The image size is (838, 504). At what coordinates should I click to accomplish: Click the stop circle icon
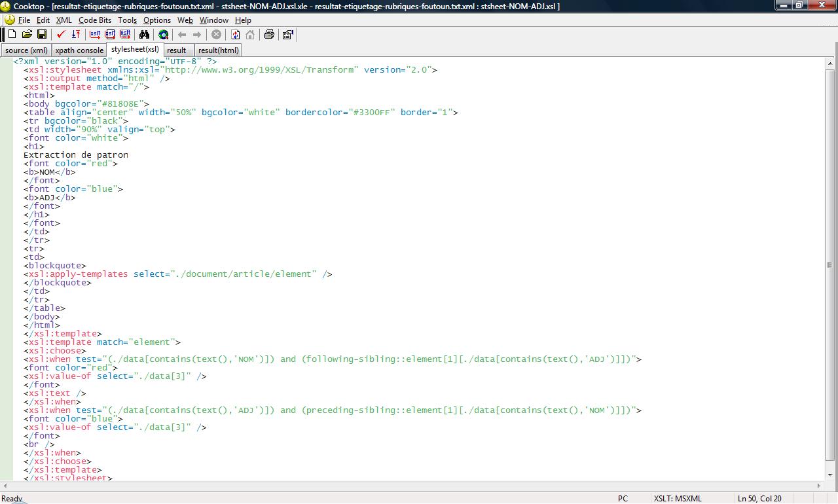[216, 35]
